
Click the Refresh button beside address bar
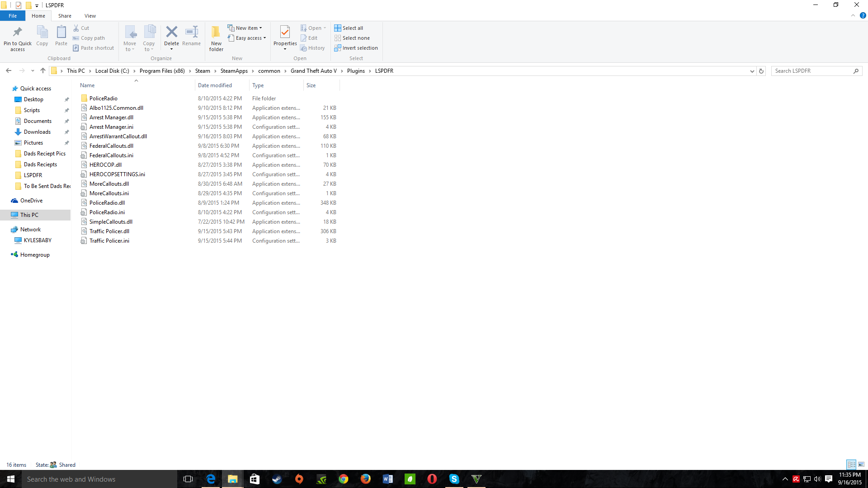click(761, 71)
